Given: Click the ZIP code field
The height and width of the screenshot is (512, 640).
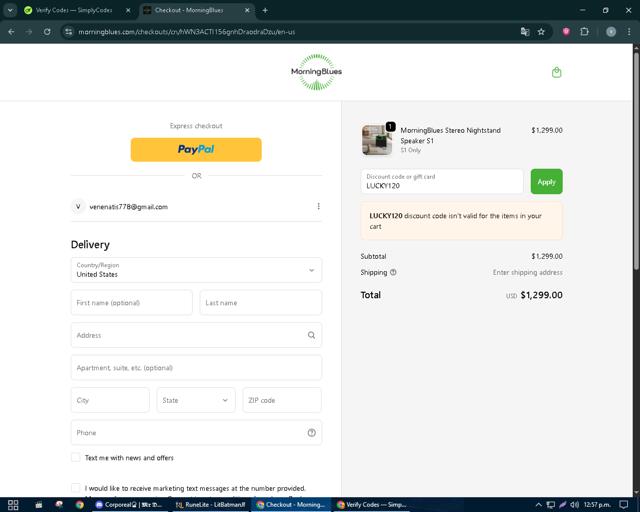Looking at the screenshot, I should coord(282,400).
